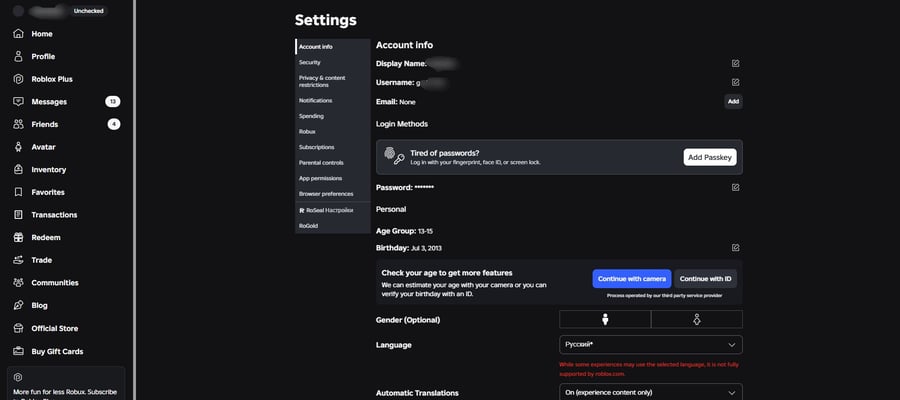This screenshot has height=400, width=900.
Task: Click the Messages chat bubble icon
Action: [x=18, y=102]
